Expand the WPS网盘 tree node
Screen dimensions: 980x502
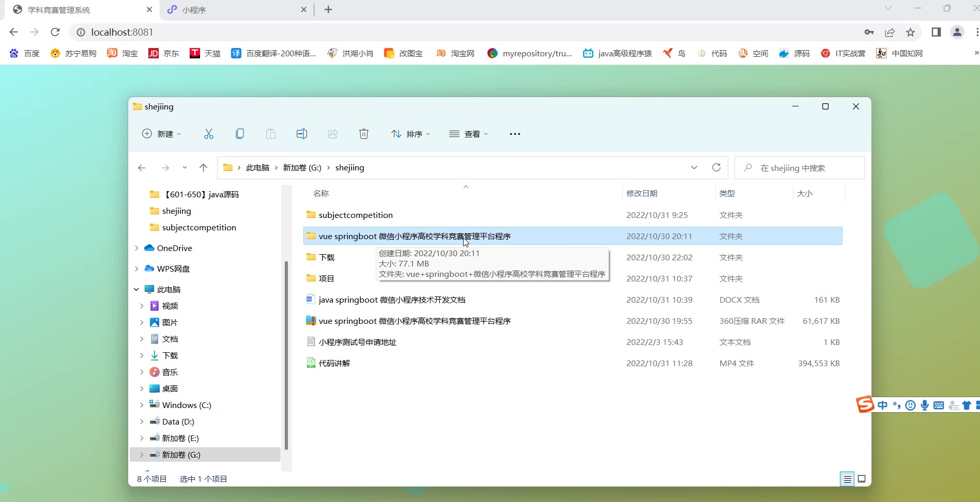[136, 269]
